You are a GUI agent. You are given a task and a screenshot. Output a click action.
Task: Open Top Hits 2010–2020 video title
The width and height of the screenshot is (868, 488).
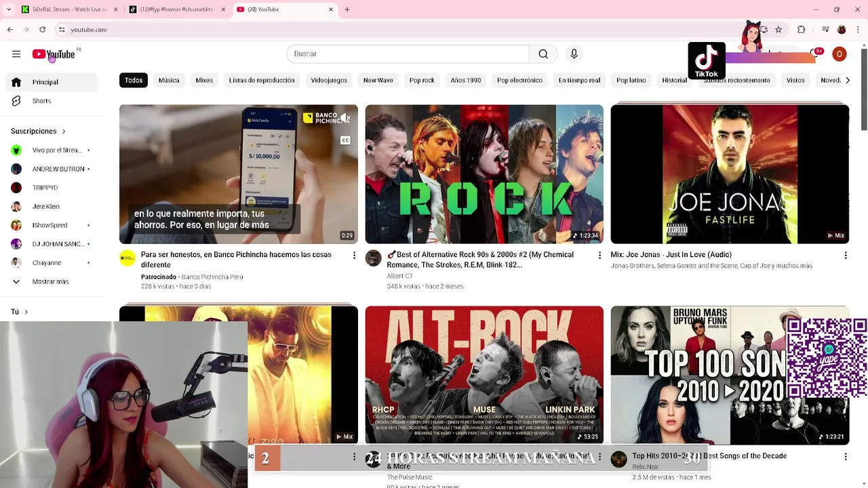click(709, 456)
